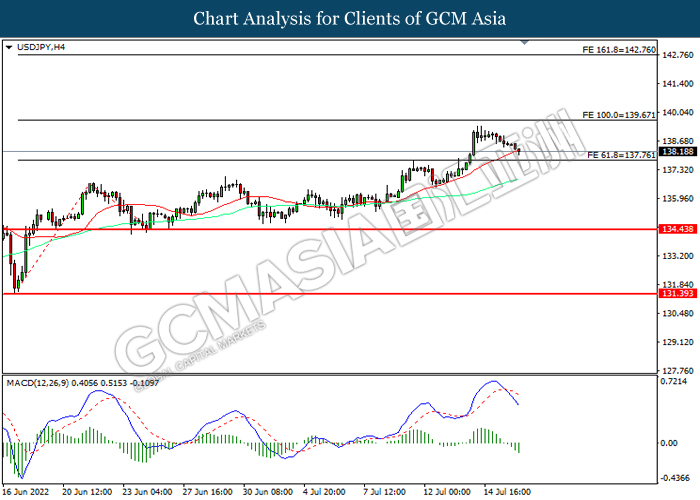Viewport: 700px width, 500px height.
Task: Click the price scale value 130.480
Action: 678,313
